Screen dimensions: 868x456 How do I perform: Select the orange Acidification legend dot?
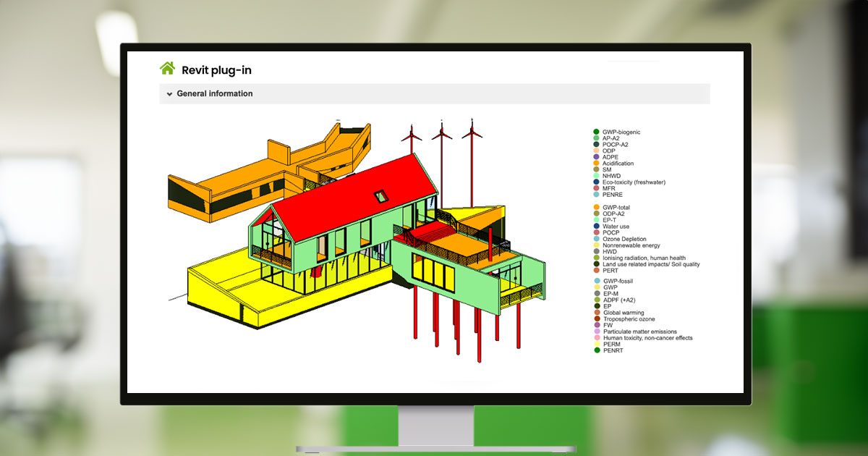click(596, 164)
